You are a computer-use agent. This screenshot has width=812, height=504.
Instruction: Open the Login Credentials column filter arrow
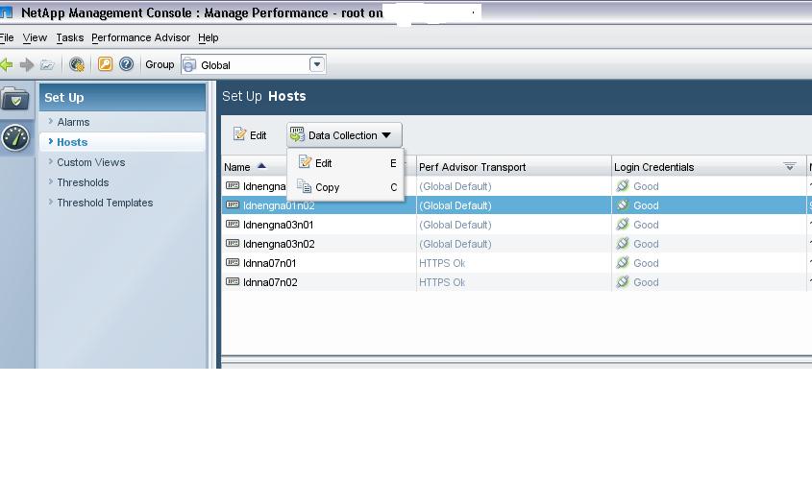pyautogui.click(x=790, y=167)
